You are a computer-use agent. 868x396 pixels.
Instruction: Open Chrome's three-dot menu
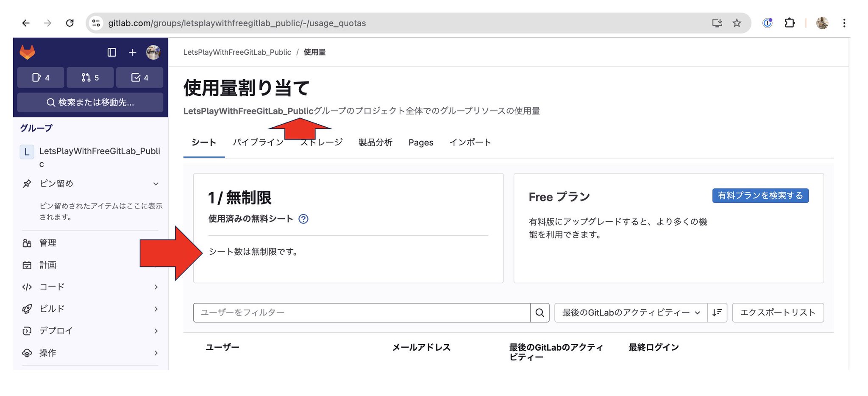844,23
